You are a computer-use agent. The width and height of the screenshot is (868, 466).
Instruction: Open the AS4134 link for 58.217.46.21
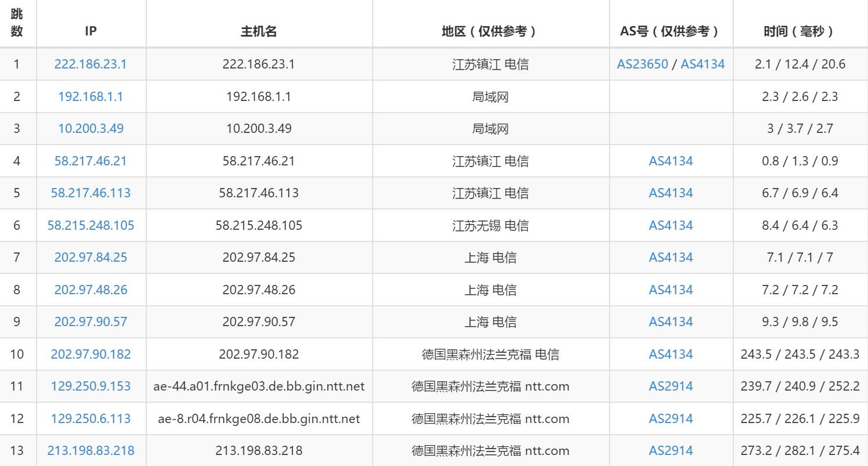[671, 161]
